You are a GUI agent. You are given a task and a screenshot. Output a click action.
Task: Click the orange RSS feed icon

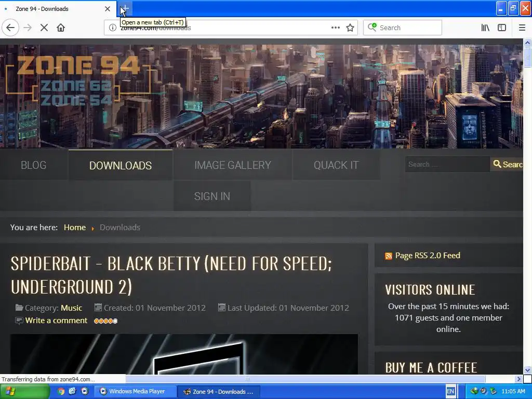(x=389, y=256)
